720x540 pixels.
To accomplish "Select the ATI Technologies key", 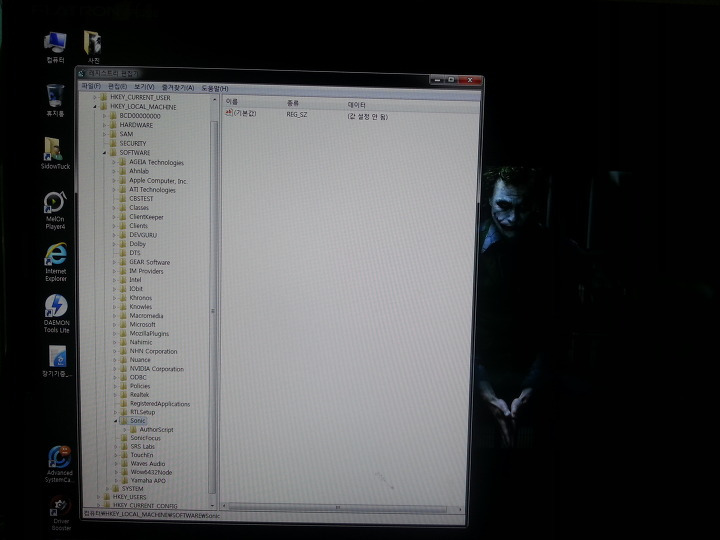I will click(x=152, y=190).
